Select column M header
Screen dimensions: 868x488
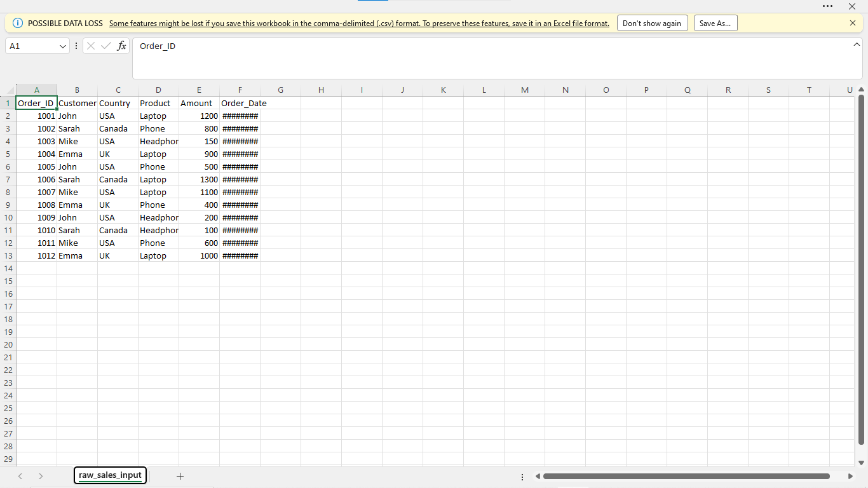(x=525, y=90)
